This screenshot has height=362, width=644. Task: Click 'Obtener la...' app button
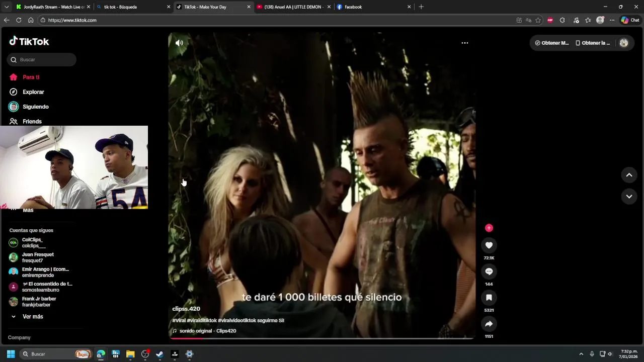pyautogui.click(x=593, y=43)
